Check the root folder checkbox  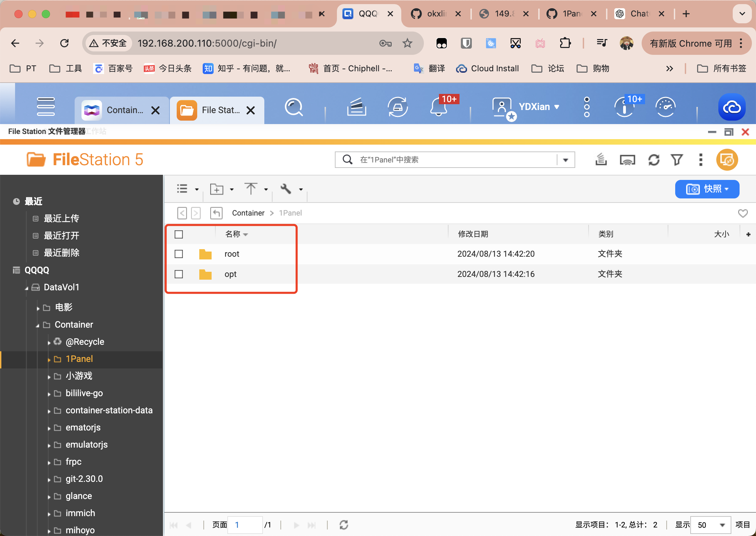(179, 254)
